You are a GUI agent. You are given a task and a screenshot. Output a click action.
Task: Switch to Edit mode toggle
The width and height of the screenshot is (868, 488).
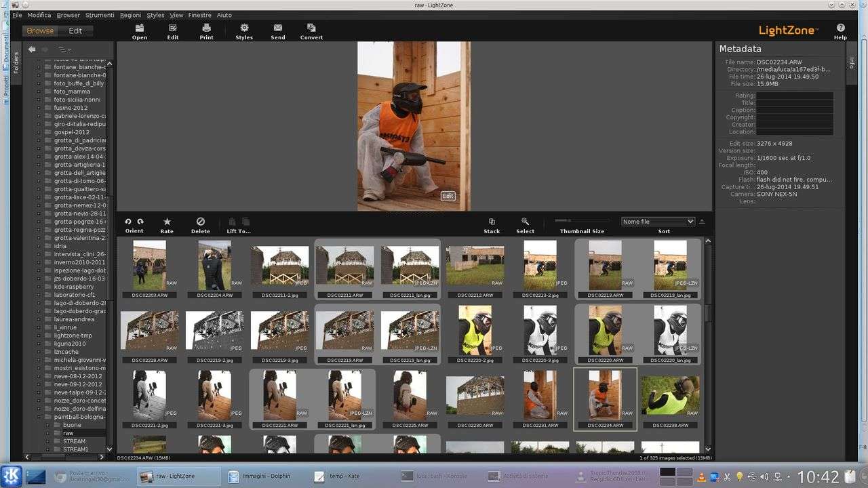75,30
